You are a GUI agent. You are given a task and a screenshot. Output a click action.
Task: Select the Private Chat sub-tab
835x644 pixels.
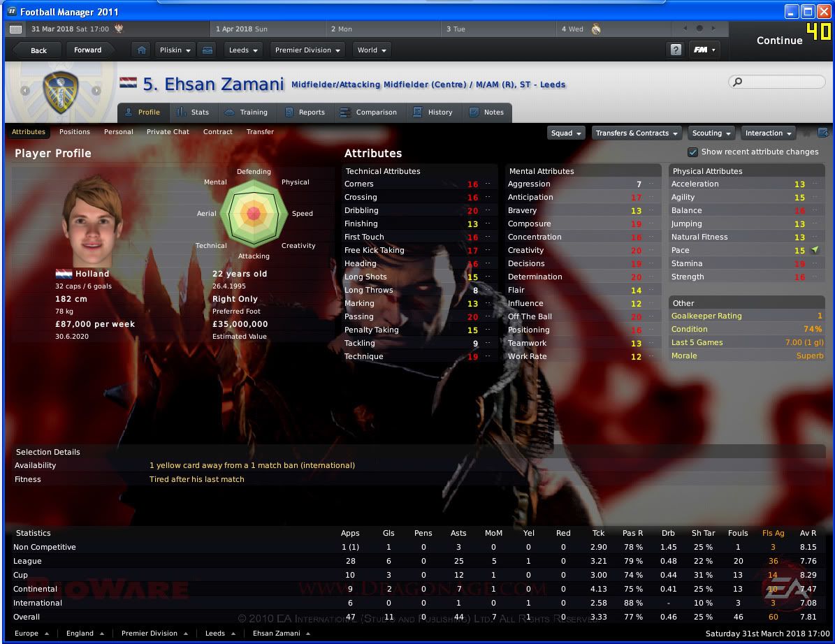[168, 132]
